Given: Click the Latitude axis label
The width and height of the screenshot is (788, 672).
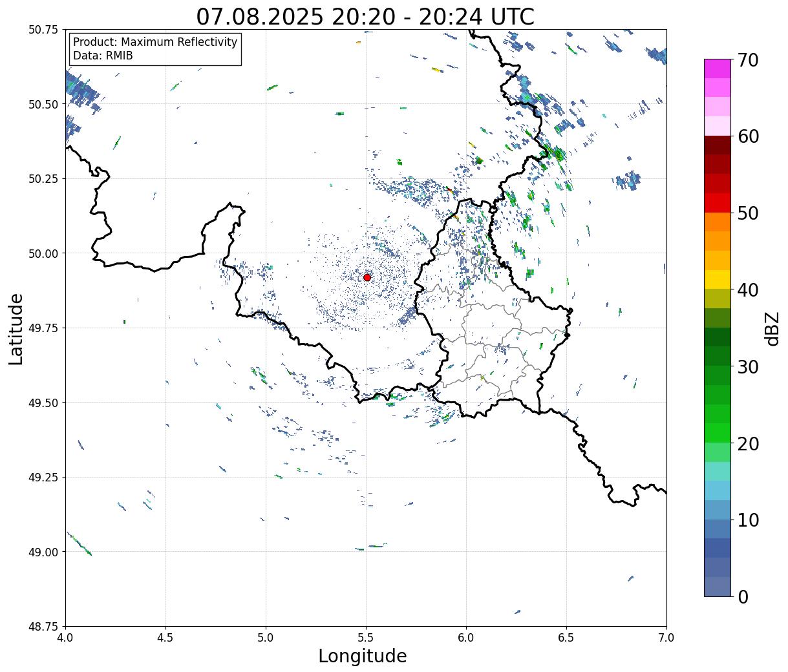Looking at the screenshot, I should point(16,329).
